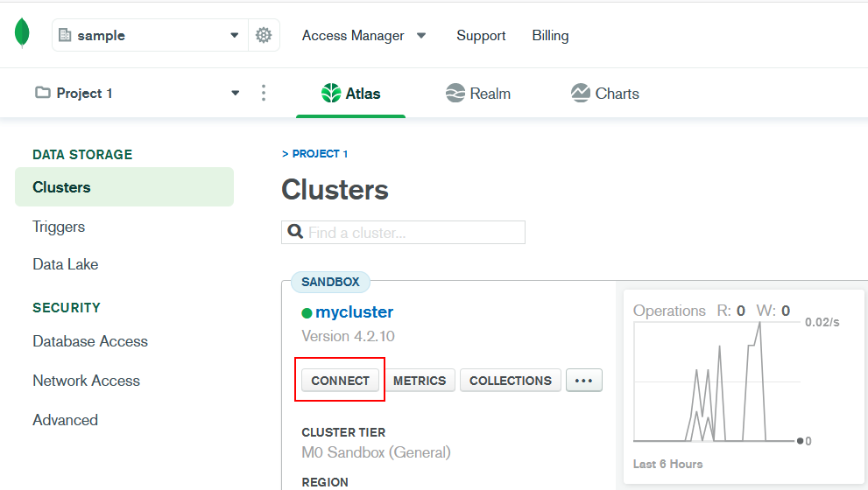Click the organization building icon beside sample
The width and height of the screenshot is (868, 490).
(x=65, y=35)
